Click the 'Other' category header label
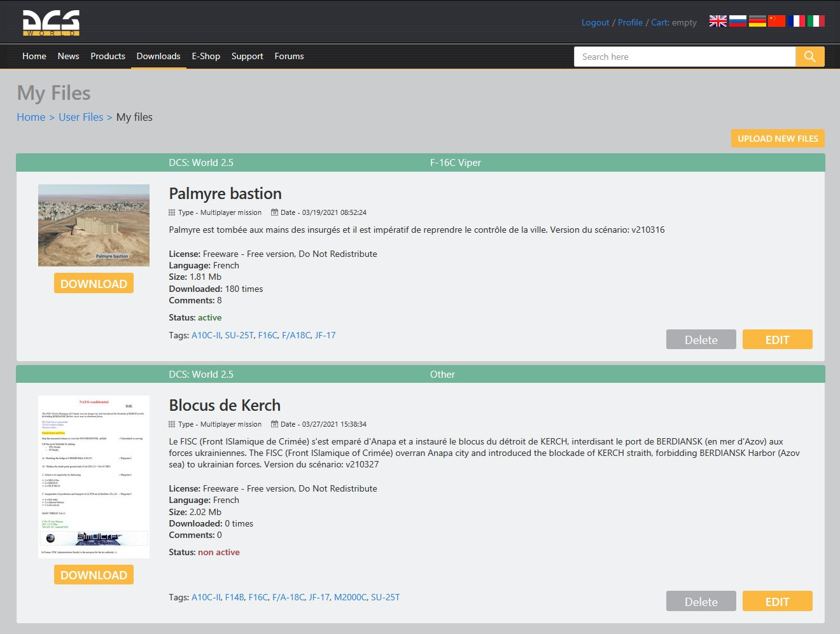This screenshot has height=634, width=840. point(442,374)
